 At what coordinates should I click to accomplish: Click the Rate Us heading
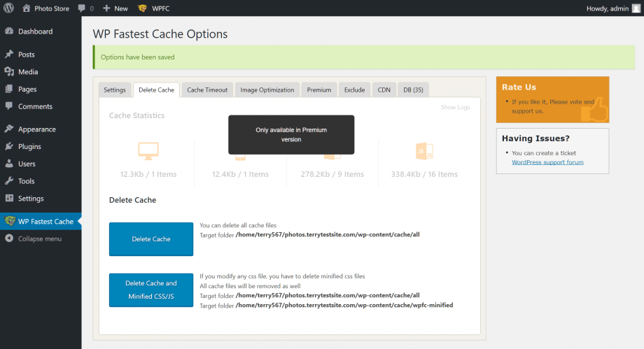(x=519, y=87)
